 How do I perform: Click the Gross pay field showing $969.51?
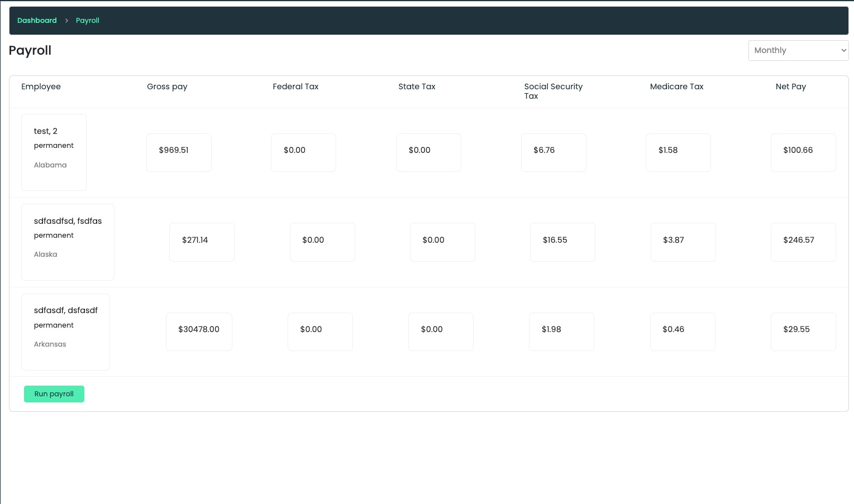[179, 152]
